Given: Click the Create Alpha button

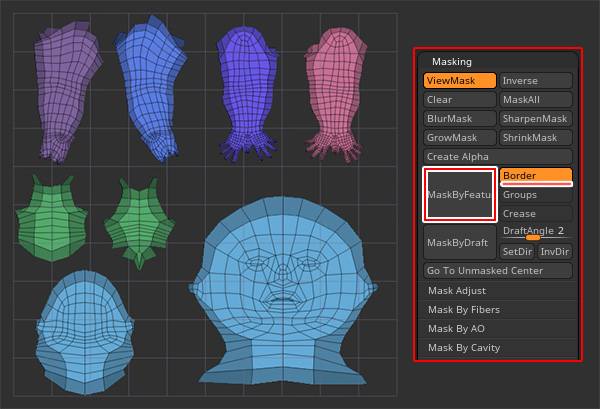Looking at the screenshot, I should pos(497,157).
